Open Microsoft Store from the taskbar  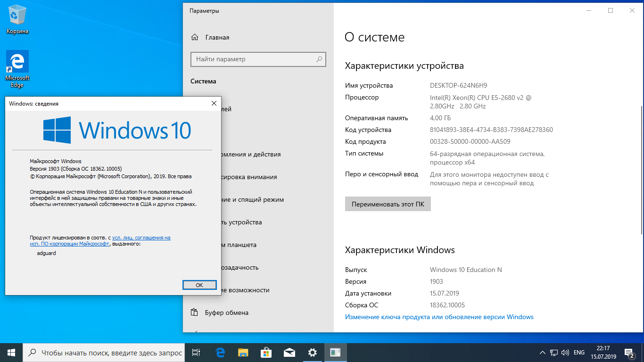tap(266, 352)
